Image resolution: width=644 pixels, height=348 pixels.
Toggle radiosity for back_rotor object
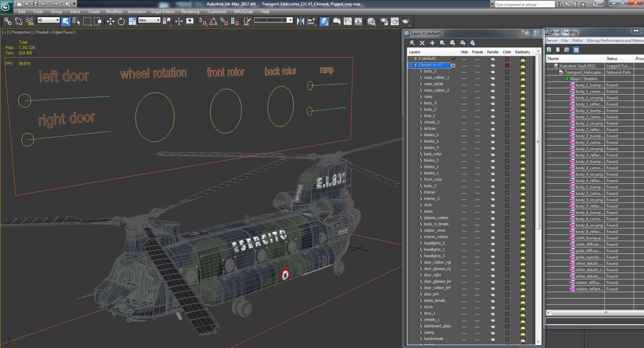tap(523, 154)
